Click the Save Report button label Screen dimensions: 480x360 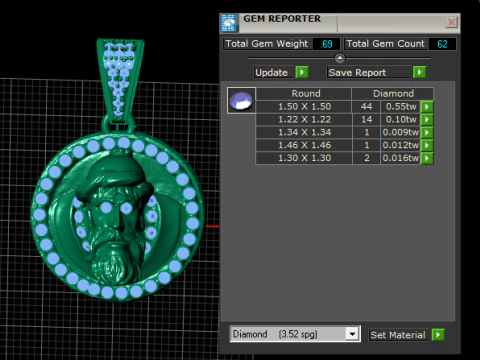pyautogui.click(x=369, y=72)
